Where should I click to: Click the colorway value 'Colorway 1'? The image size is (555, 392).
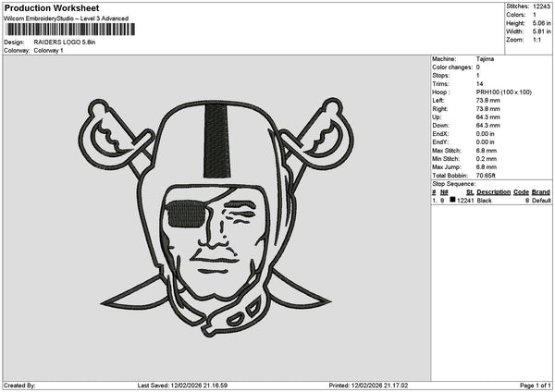pos(48,51)
